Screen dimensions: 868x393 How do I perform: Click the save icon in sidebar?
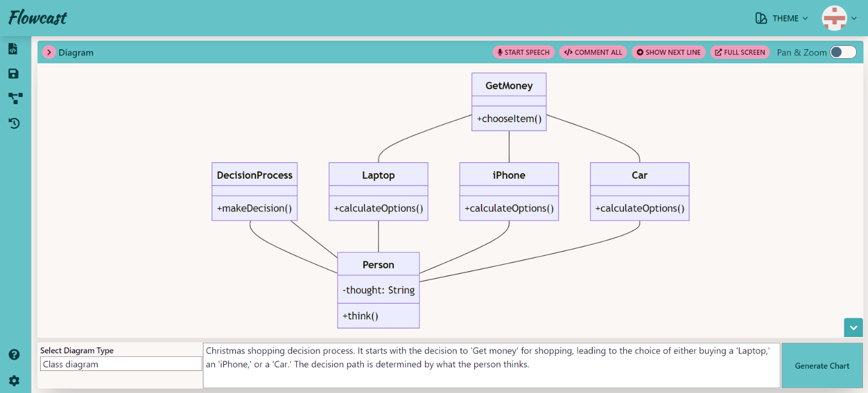tap(14, 74)
